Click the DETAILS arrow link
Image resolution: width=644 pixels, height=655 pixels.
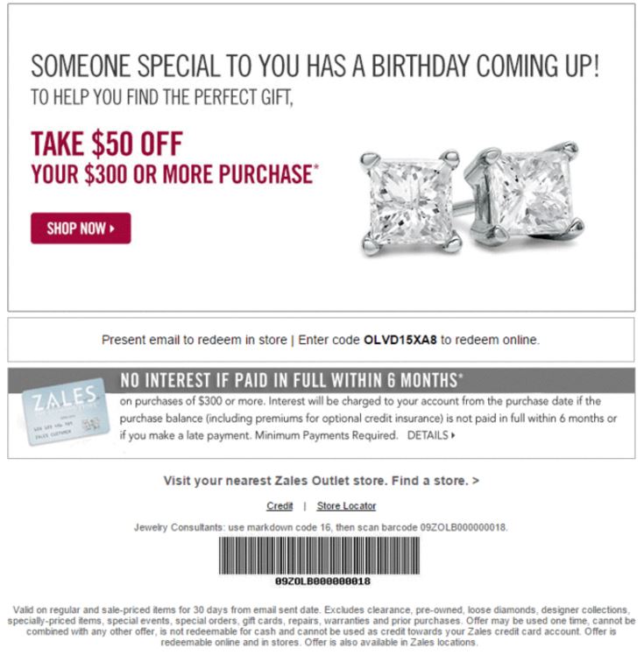tap(431, 435)
